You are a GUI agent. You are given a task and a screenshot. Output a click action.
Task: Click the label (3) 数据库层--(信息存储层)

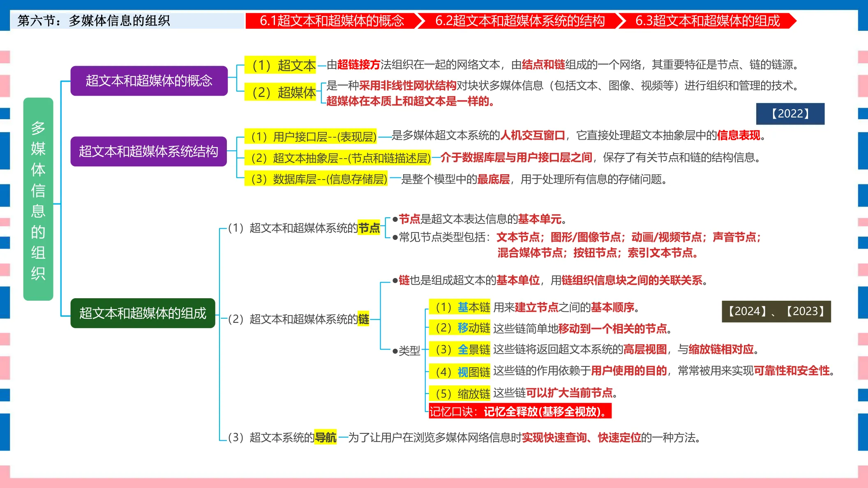point(316,179)
